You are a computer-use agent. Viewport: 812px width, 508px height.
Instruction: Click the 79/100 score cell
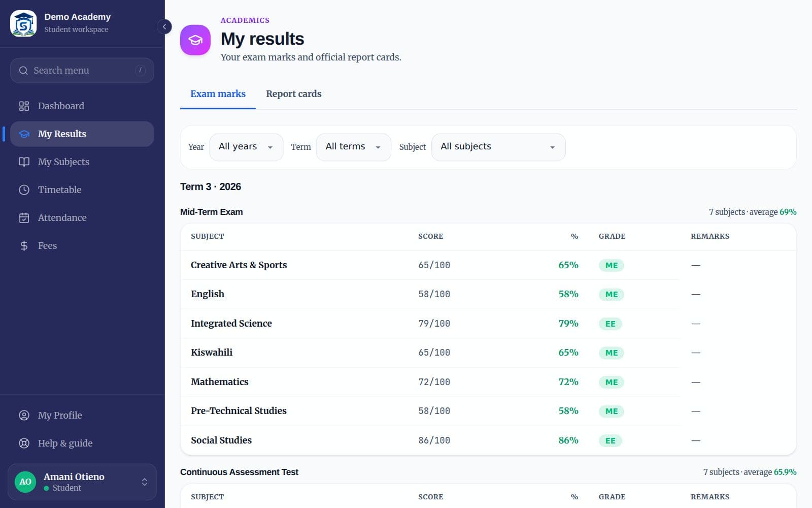point(434,324)
